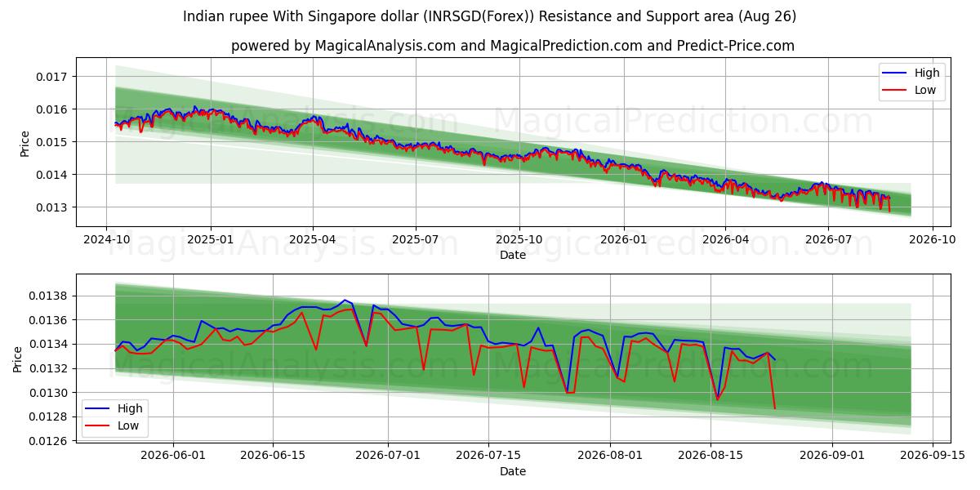This screenshot has width=980, height=490.
Task: Click the bottom chart y-axis label 0.0138
Action: (48, 296)
